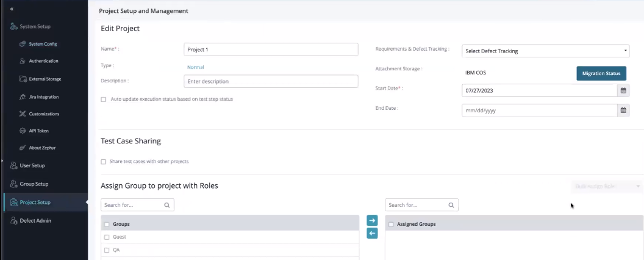Click the right arrow to assign groups
Screen dimensions: 644x260
372,220
